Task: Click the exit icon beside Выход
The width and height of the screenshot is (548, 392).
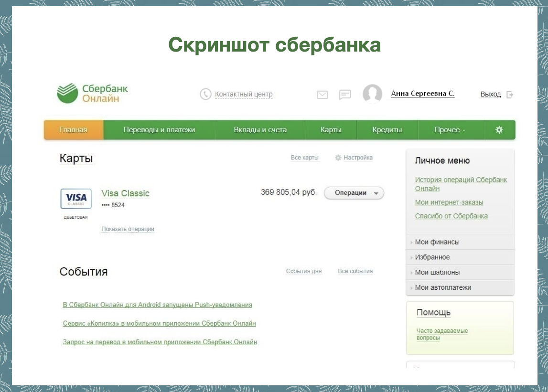Action: [511, 95]
